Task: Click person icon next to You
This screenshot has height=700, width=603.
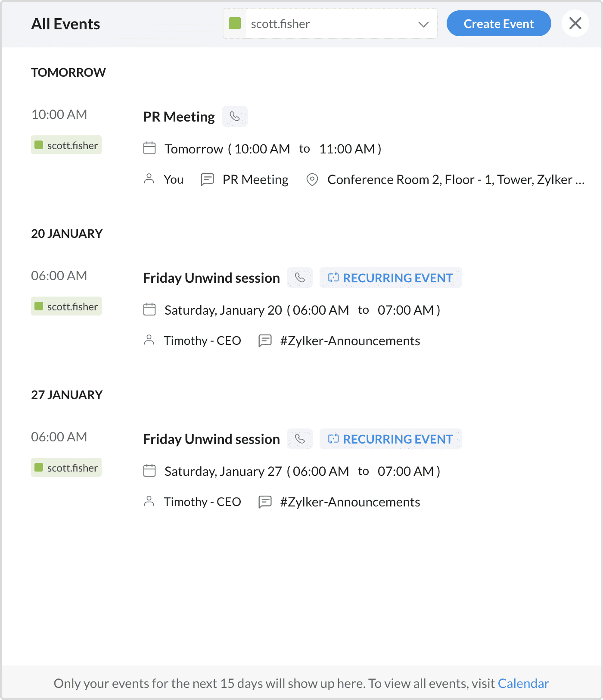Action: [x=149, y=179]
